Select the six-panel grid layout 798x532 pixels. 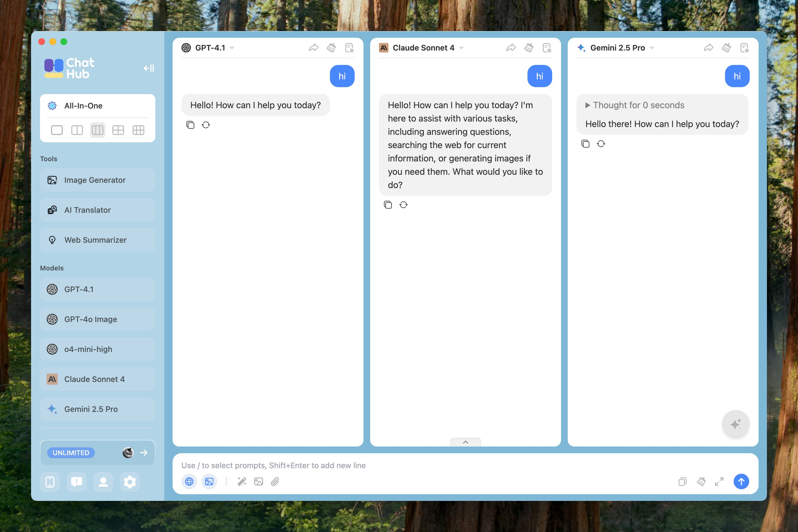coord(138,130)
